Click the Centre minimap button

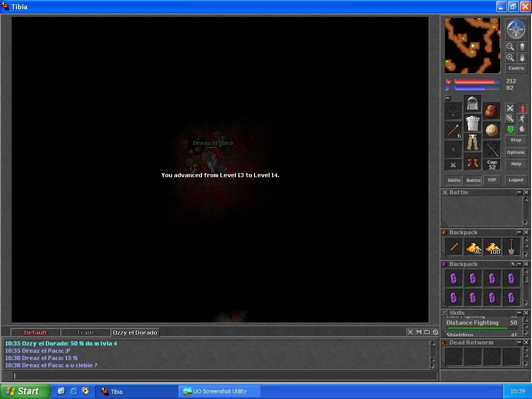point(516,68)
